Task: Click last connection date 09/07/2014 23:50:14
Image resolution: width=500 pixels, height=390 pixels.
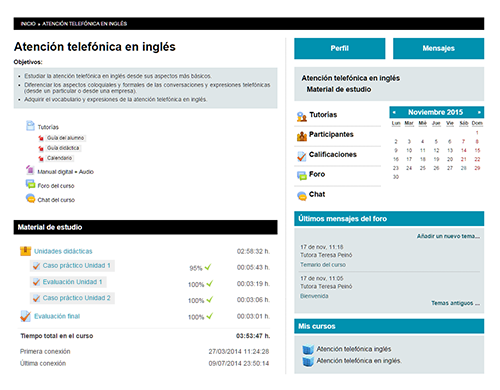Action: pyautogui.click(x=239, y=363)
